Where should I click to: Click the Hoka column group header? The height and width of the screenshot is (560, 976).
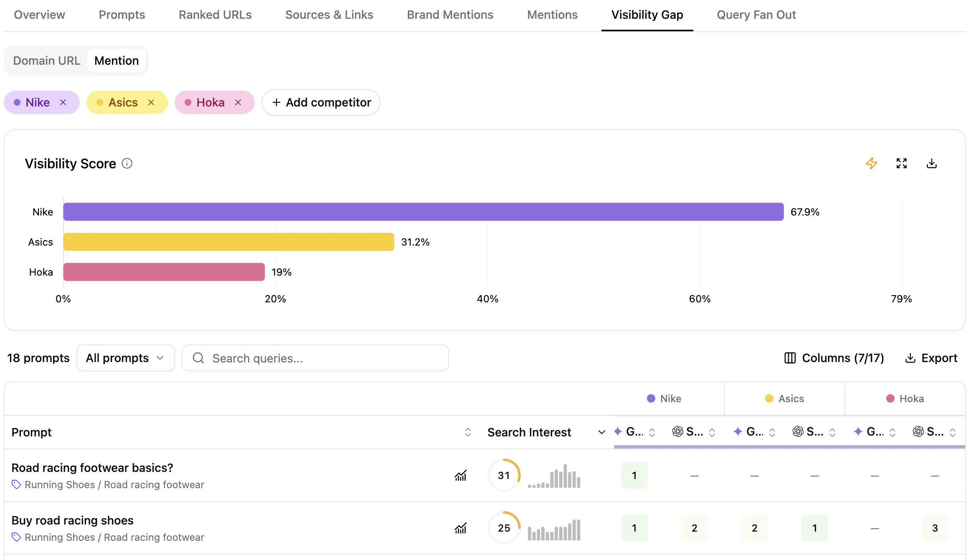pos(905,398)
